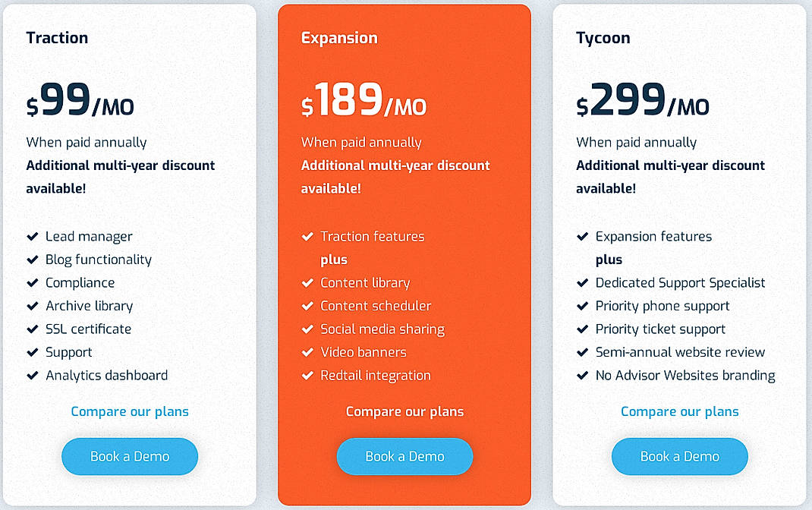Click the Social media sharing feature text
Image resolution: width=812 pixels, height=510 pixels.
pyautogui.click(x=382, y=329)
